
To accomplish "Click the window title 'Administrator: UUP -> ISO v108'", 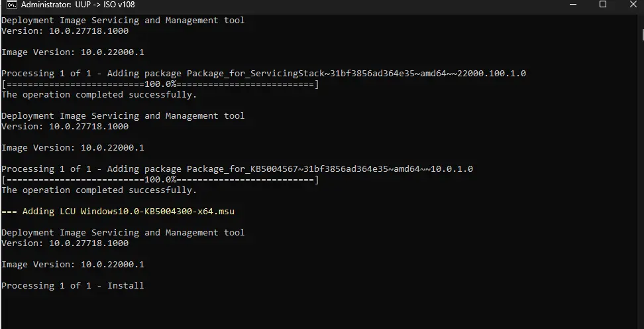I will point(78,5).
